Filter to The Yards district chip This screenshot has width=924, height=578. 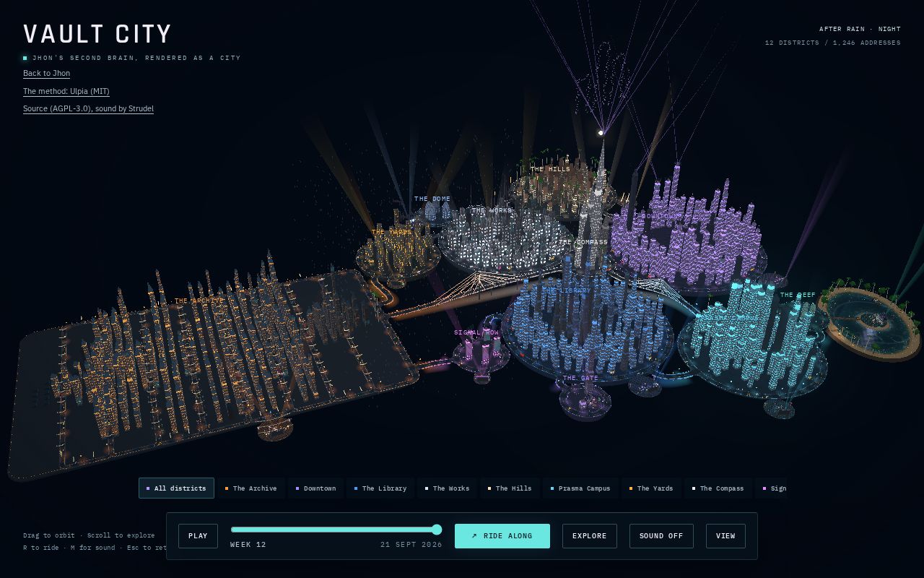pos(652,488)
